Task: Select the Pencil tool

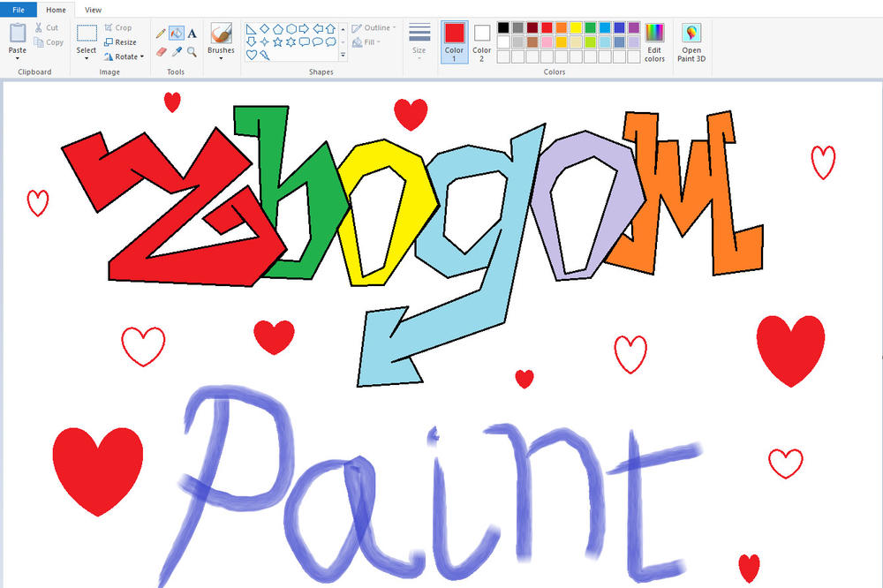Action: [162, 32]
